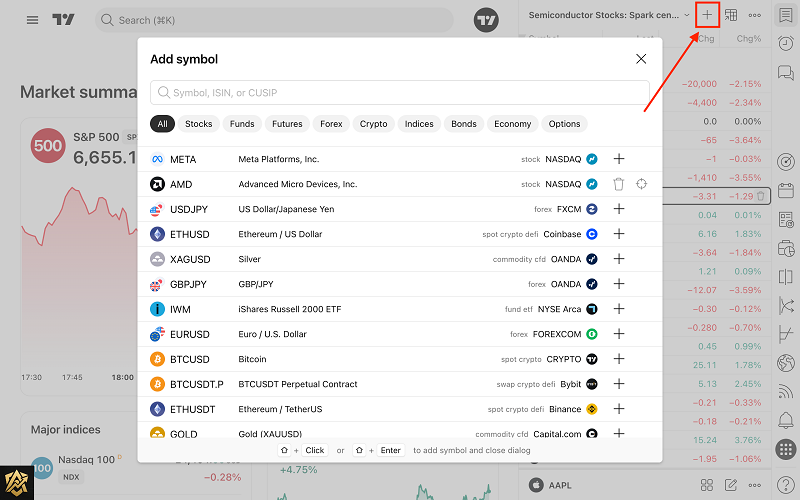This screenshot has height=500, width=800.
Task: Select the GOLD (XAUUSD) row
Action: (x=399, y=431)
